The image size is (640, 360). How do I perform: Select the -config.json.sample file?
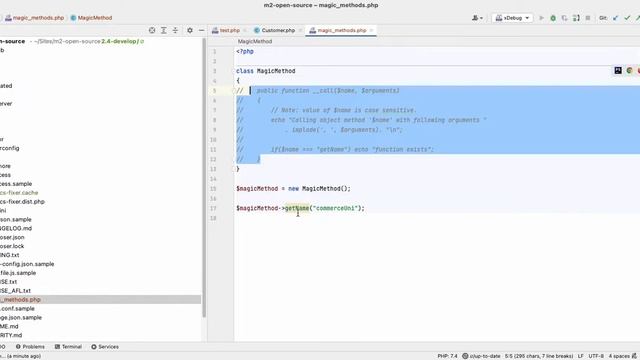pyautogui.click(x=27, y=264)
